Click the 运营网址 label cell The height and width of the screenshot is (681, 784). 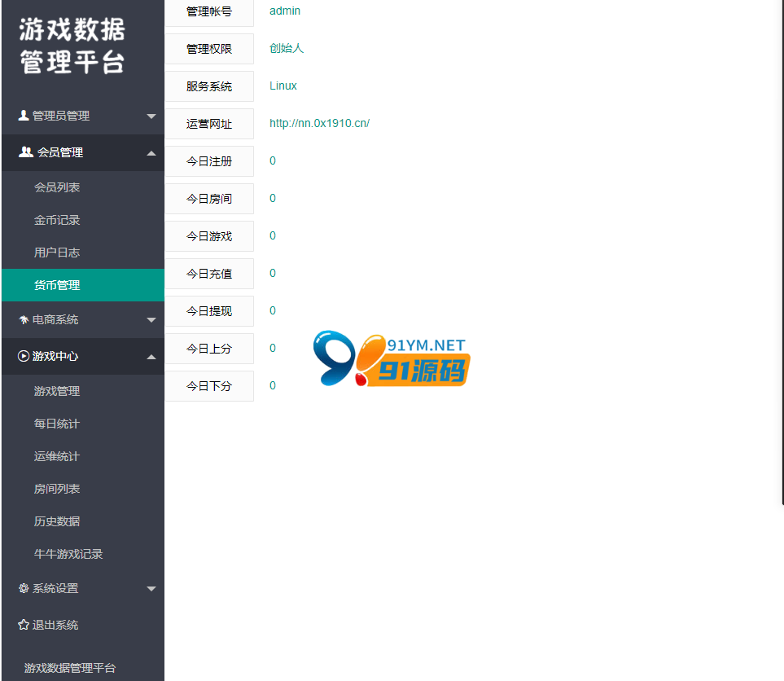pyautogui.click(x=209, y=124)
